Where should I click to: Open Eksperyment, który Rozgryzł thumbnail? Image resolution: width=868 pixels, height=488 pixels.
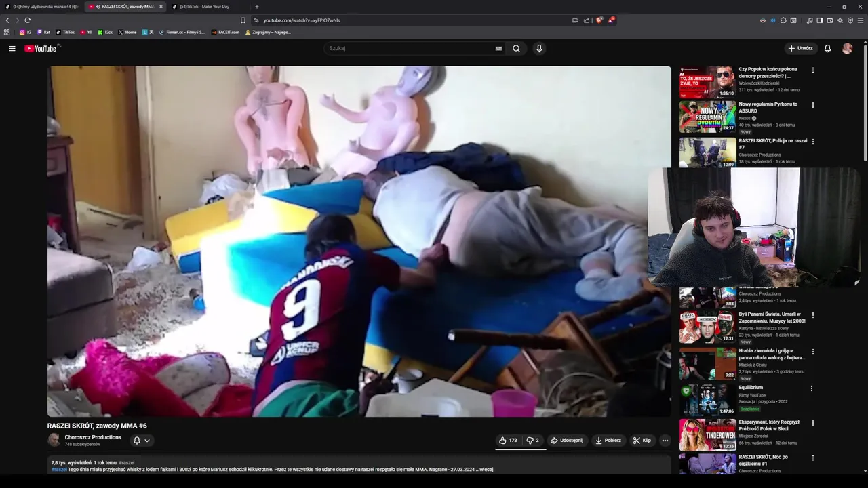point(707,435)
